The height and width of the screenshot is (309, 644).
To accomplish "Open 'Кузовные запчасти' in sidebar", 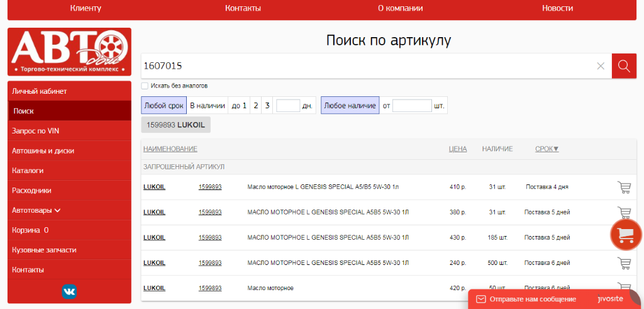I will [69, 250].
